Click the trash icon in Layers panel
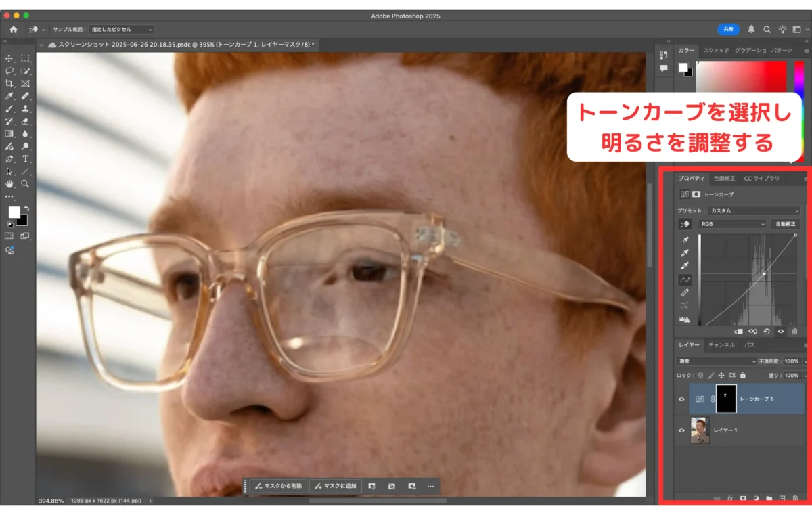This screenshot has width=812, height=515. point(795,499)
